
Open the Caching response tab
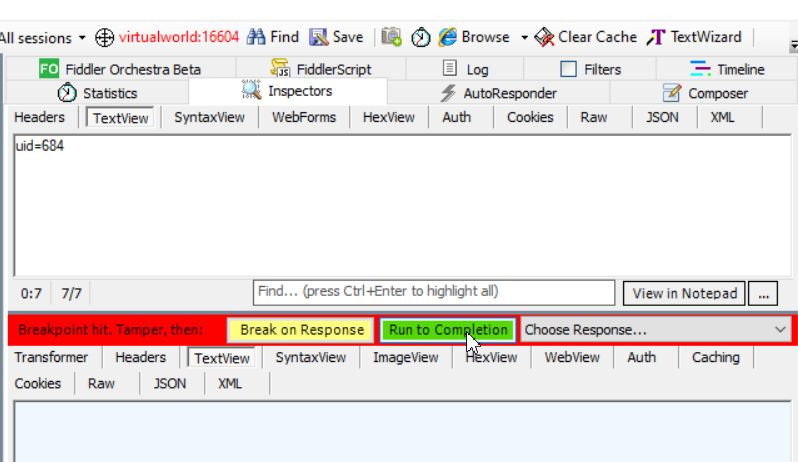pyautogui.click(x=716, y=358)
